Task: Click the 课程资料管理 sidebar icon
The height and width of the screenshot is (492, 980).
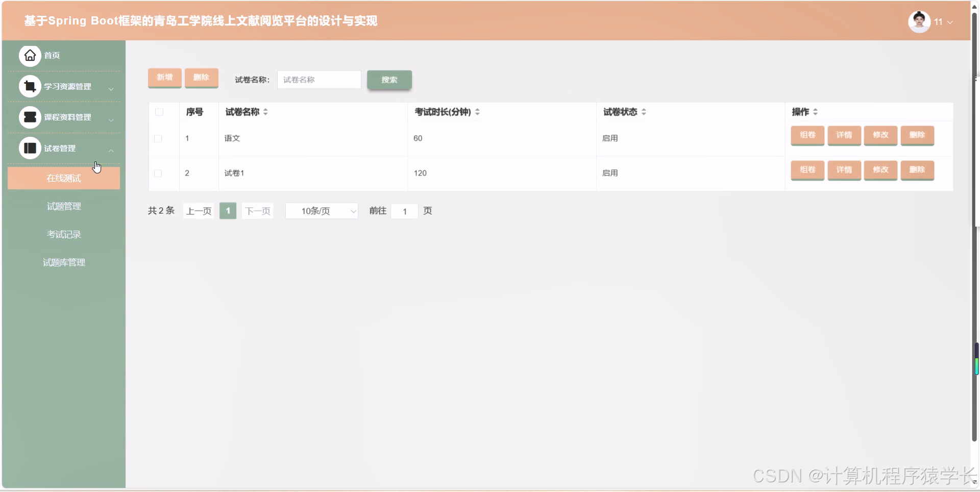Action: pyautogui.click(x=30, y=117)
